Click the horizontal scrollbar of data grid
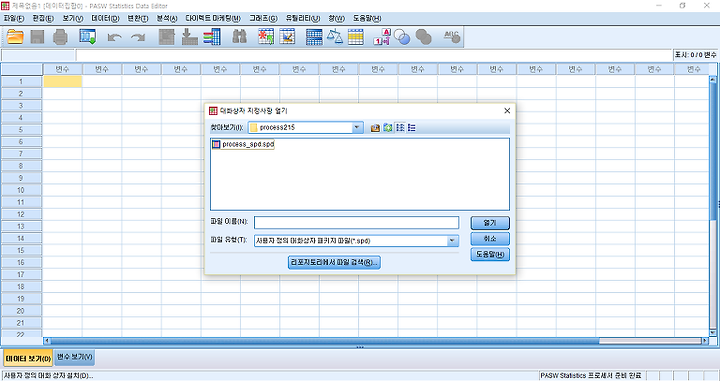The height and width of the screenshot is (381, 720). (377, 341)
